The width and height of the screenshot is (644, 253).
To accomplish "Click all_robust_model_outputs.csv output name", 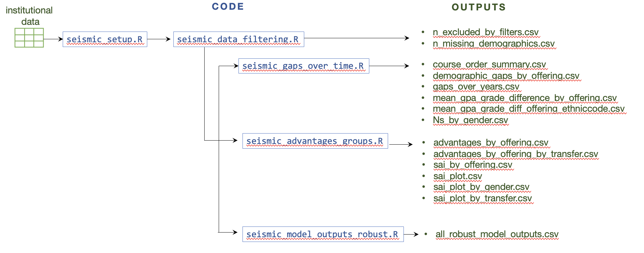I will click(497, 234).
